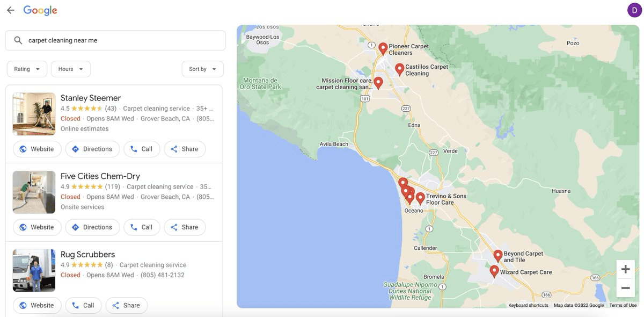The width and height of the screenshot is (644, 317).
Task: Share the Five Cities Chem-Dry listing
Action: (185, 227)
